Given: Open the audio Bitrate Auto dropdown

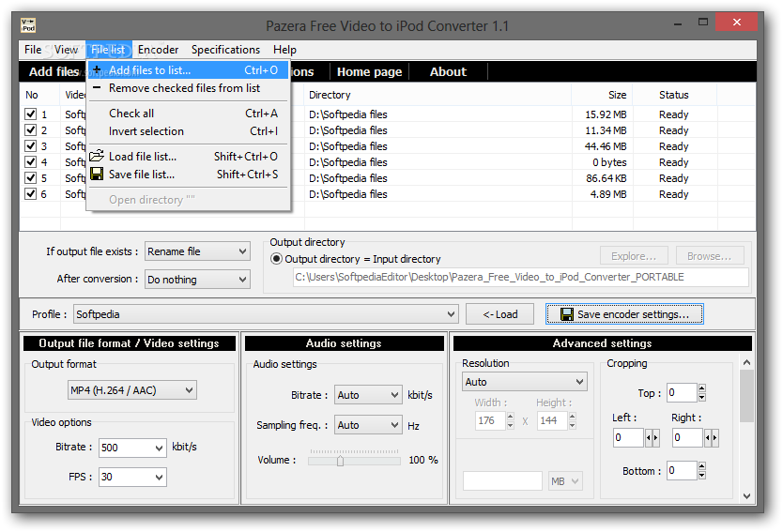Looking at the screenshot, I should tap(368, 395).
